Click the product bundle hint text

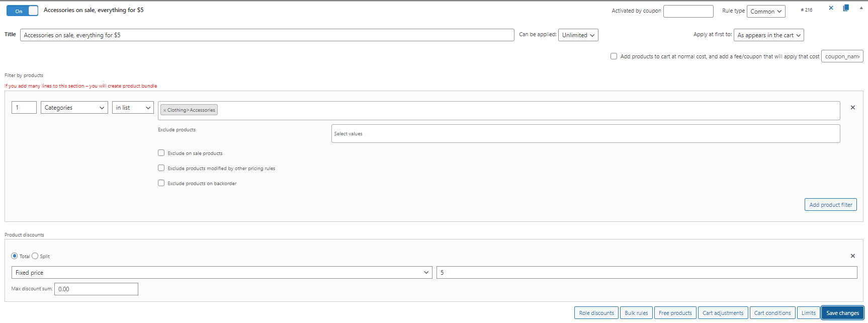tap(80, 86)
